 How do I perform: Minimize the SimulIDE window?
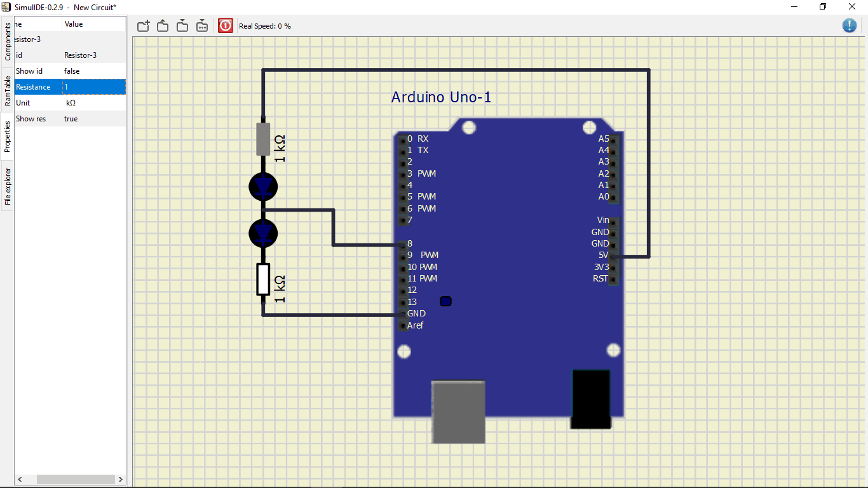(794, 7)
